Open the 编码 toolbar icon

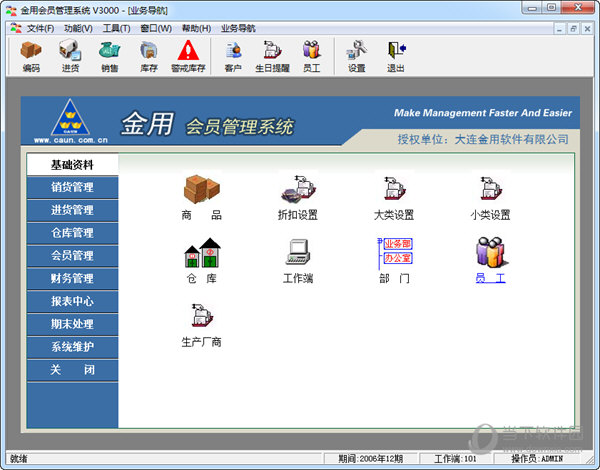click(x=31, y=56)
